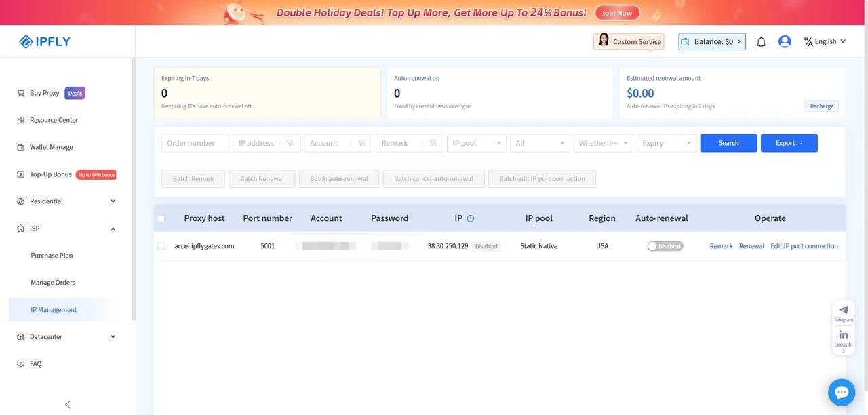
Task: Open the All status dropdown
Action: pyautogui.click(x=540, y=143)
